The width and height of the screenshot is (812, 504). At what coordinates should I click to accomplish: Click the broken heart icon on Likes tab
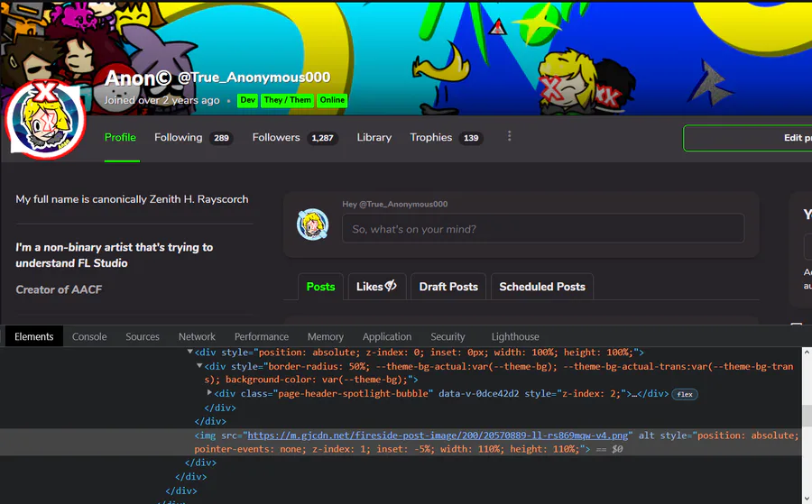click(x=391, y=286)
